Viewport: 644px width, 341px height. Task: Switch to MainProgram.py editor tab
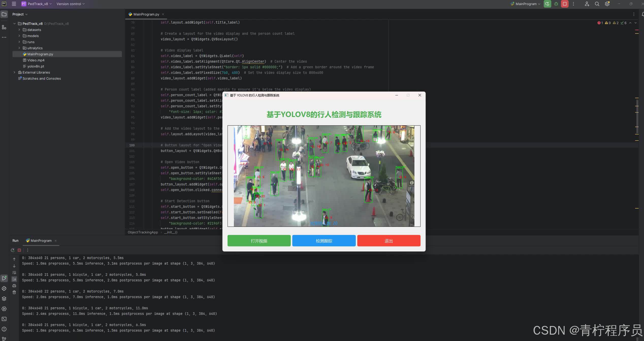click(x=146, y=14)
